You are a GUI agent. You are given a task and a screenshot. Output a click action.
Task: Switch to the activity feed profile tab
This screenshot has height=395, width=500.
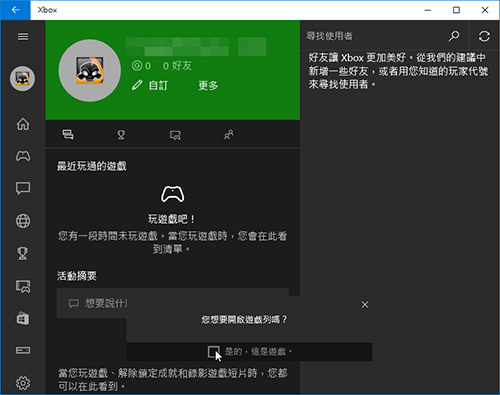pyautogui.click(x=68, y=135)
